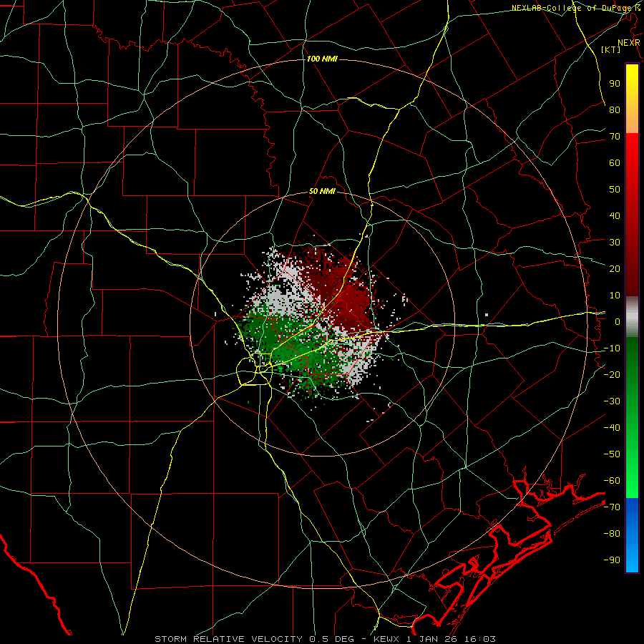The height and width of the screenshot is (644, 644).
Task: Click the -60 value on the velocity scale
Action: (612, 481)
